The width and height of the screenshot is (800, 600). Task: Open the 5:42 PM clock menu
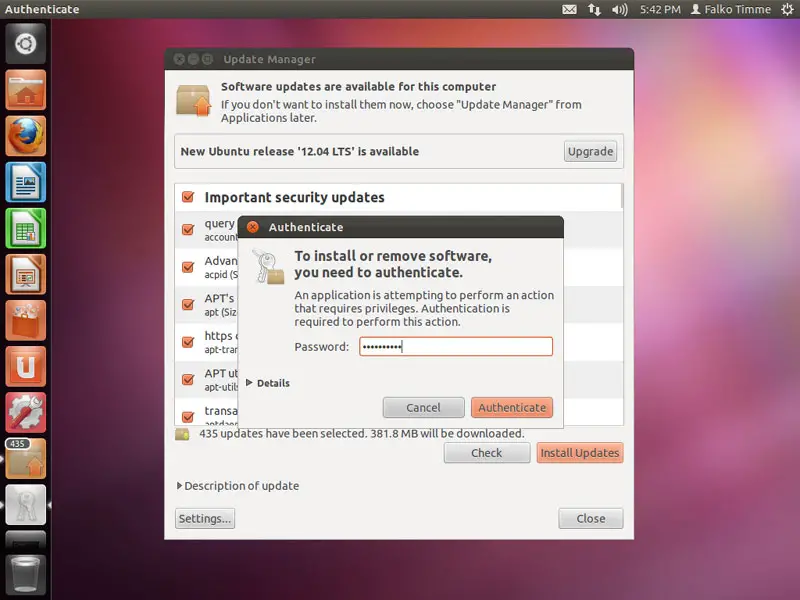(660, 9)
